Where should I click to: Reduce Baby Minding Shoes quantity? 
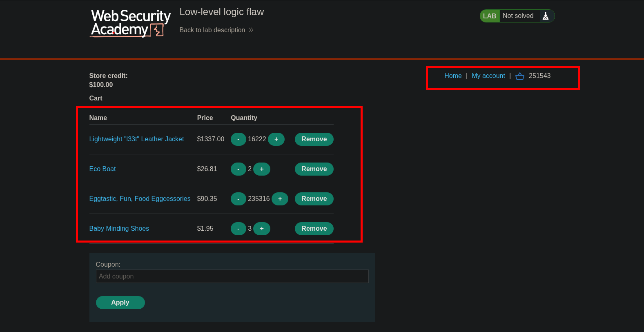click(238, 229)
